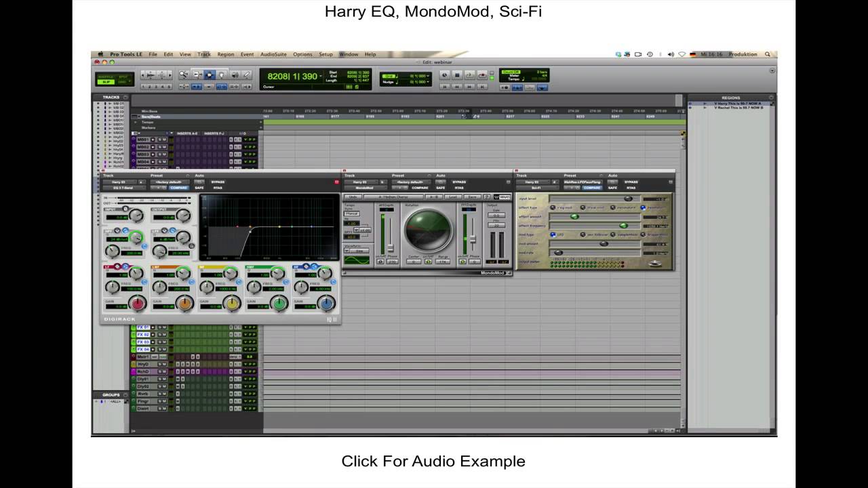This screenshot has width=868, height=488.
Task: Click Go to End in transport
Action: point(482,87)
